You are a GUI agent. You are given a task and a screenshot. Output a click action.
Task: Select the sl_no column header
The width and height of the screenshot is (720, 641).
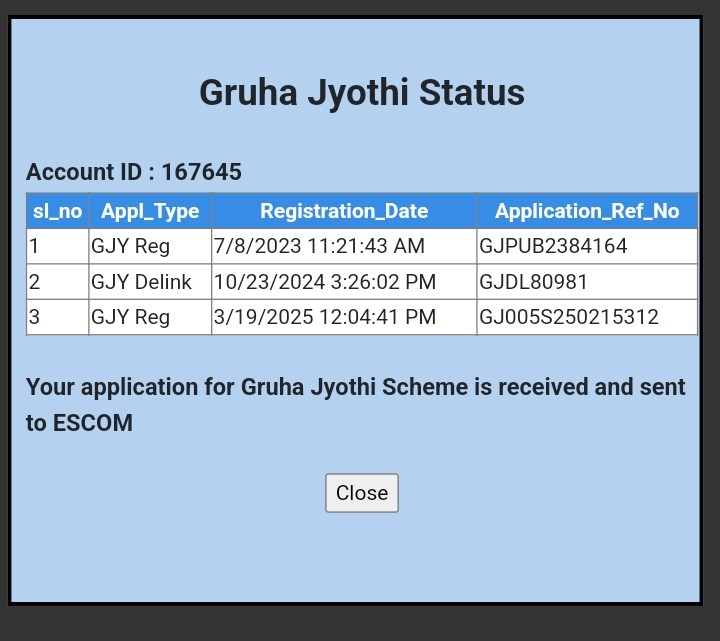pyautogui.click(x=57, y=211)
